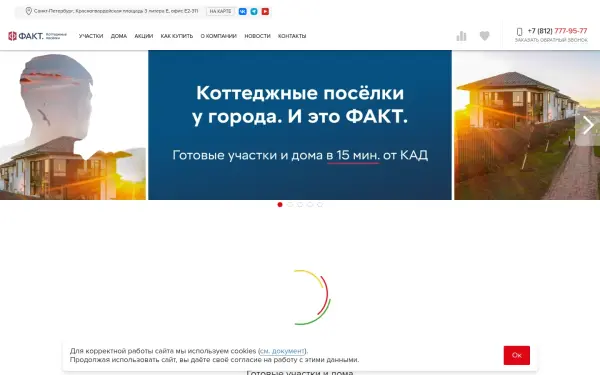
Task: Open the VK social network icon
Action: coord(243,11)
